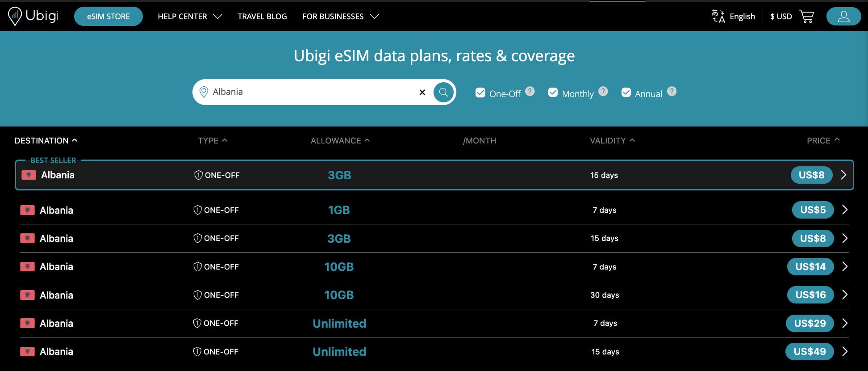Select the eSIM Store tab

[108, 17]
